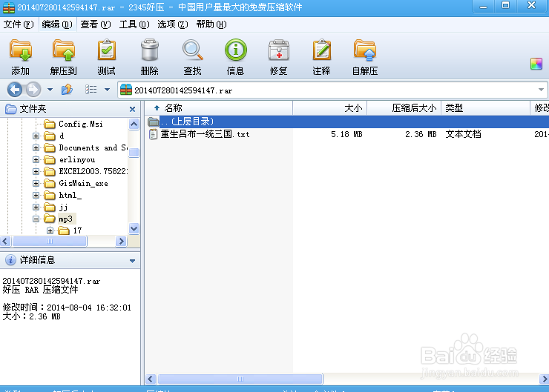Screen dimensions: 549x392
Task: Click the forward navigation arrow
Action: click(33, 90)
